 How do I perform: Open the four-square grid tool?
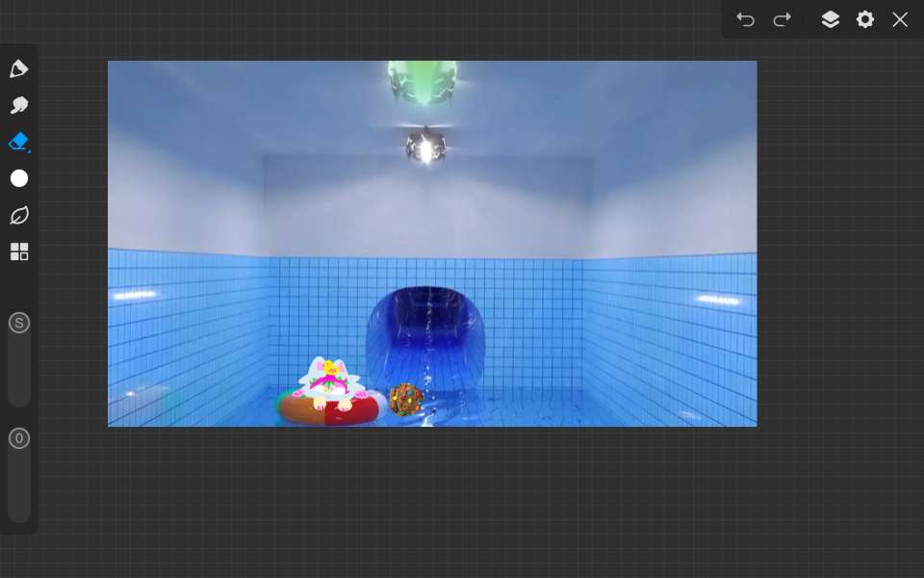pyautogui.click(x=19, y=251)
